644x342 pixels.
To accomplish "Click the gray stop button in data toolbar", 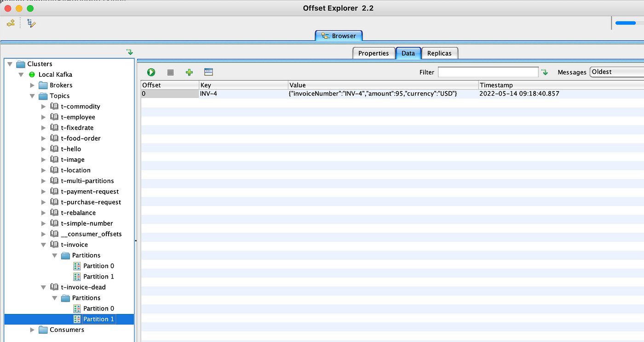I will point(170,73).
